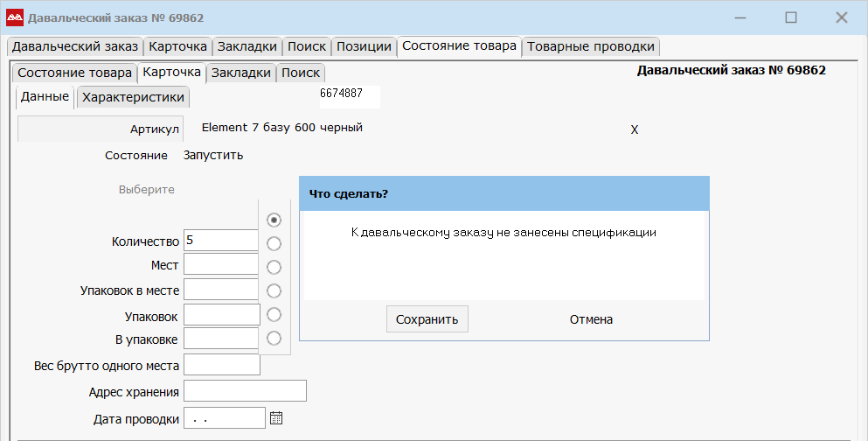Open the calendar picker beside Дата проводки
Image resolution: width=868 pixels, height=441 pixels.
tap(276, 418)
